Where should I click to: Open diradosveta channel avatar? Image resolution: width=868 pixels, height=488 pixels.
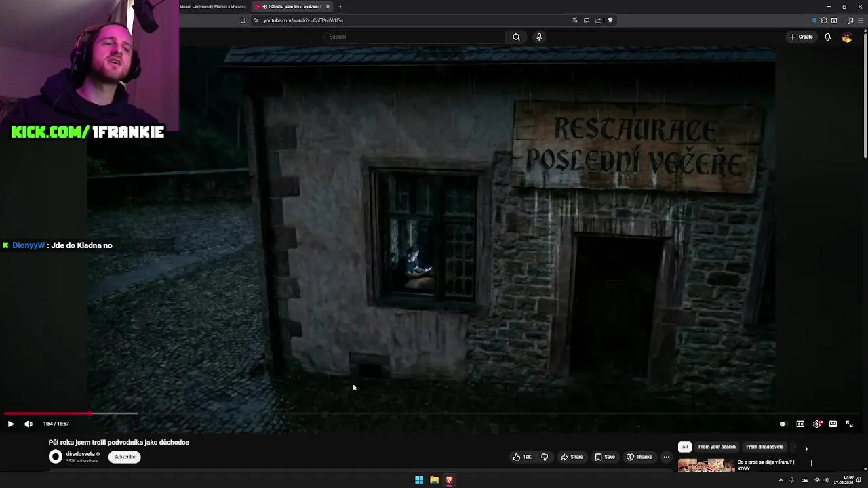click(56, 457)
